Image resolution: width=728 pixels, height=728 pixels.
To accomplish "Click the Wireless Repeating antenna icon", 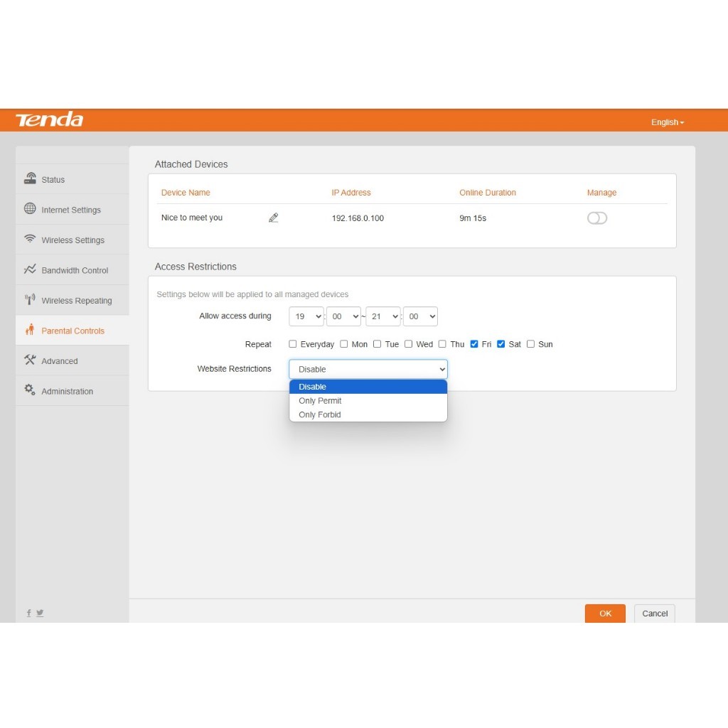I will click(30, 300).
